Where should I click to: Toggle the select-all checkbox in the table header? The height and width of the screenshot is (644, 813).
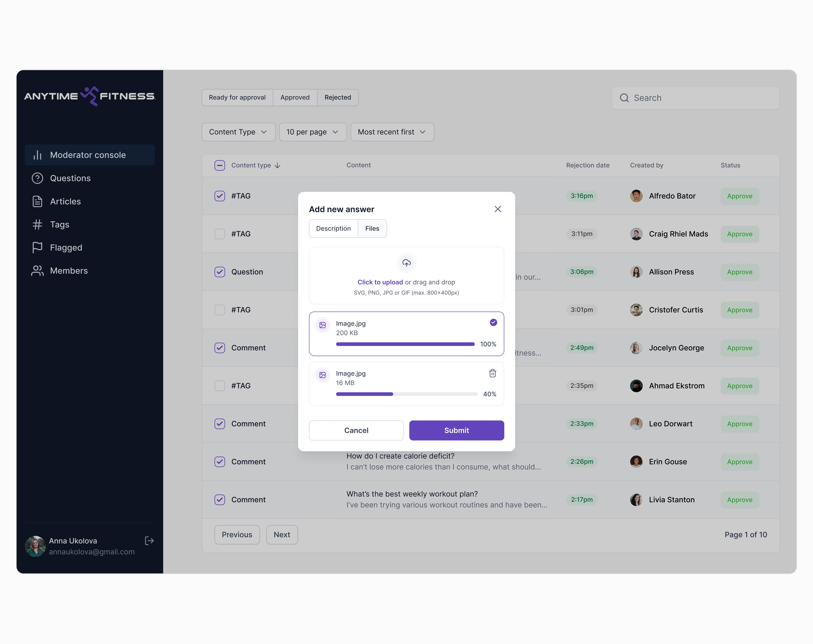coord(219,165)
